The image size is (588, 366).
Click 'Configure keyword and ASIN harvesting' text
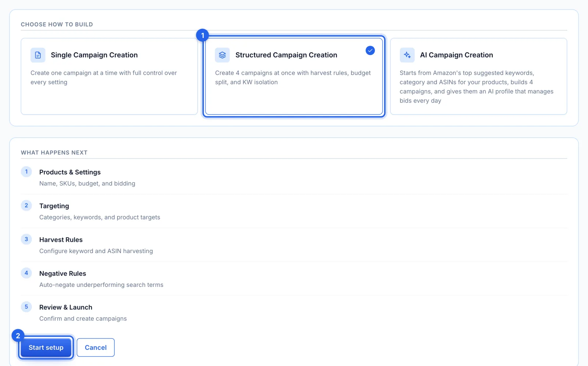coord(96,251)
